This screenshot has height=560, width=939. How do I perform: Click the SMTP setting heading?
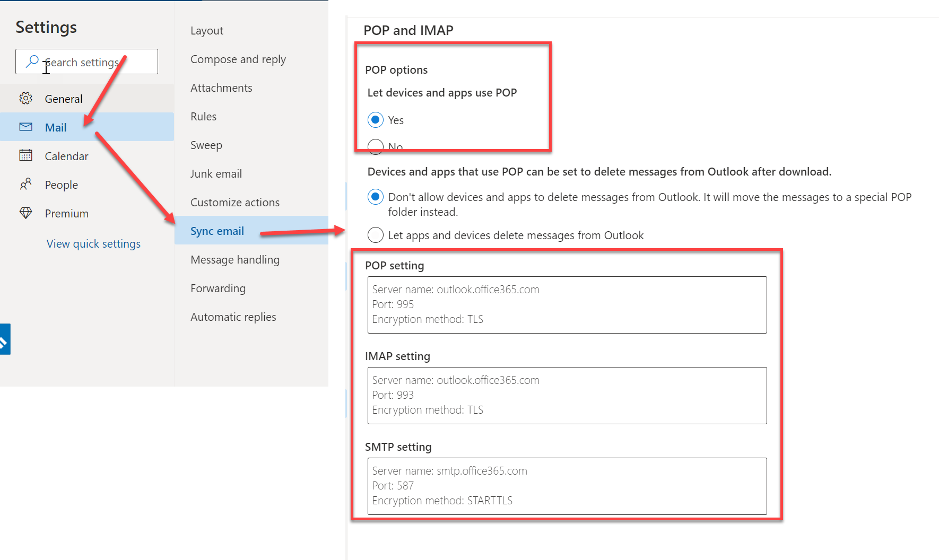click(398, 447)
